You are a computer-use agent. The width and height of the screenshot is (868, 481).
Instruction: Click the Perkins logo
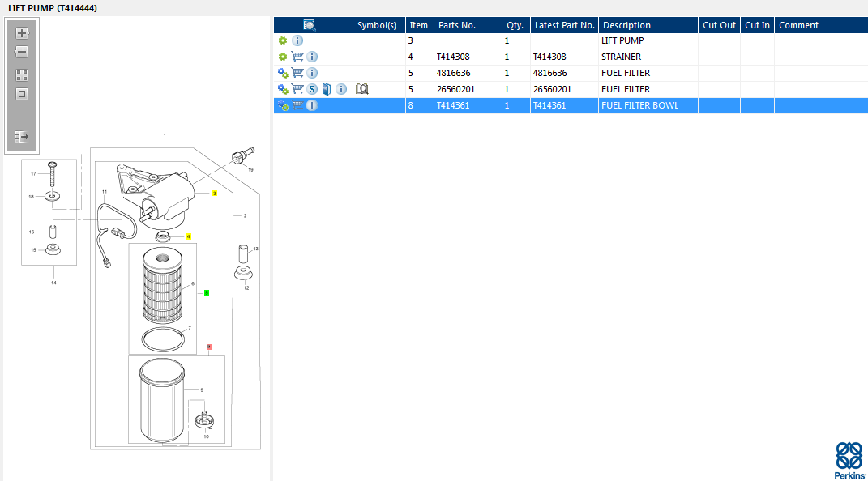click(849, 460)
